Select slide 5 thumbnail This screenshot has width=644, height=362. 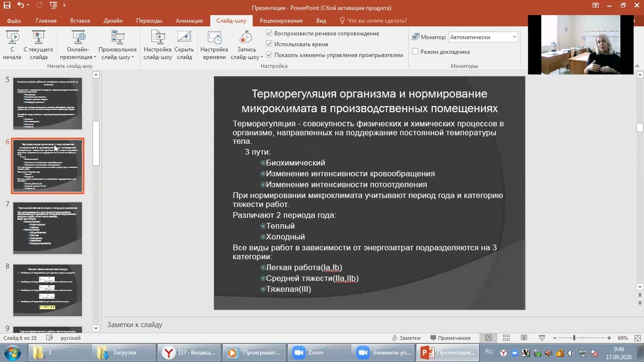click(x=47, y=104)
